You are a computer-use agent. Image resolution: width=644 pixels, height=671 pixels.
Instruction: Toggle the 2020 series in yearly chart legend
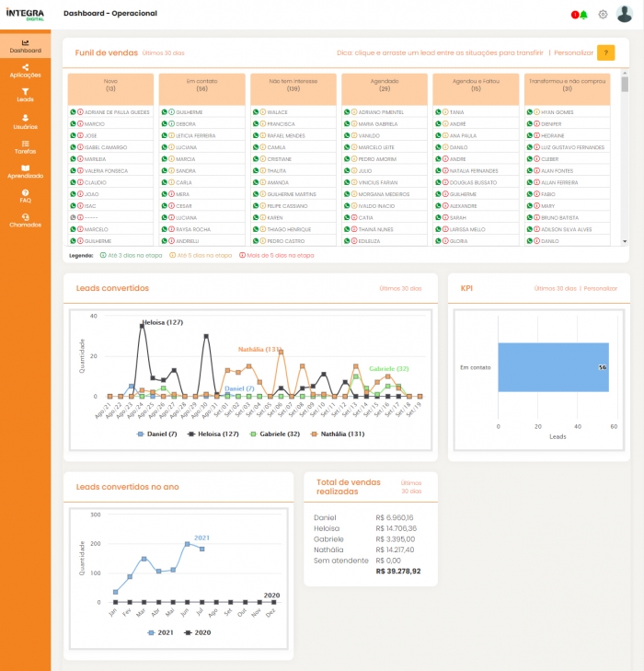pos(198,632)
